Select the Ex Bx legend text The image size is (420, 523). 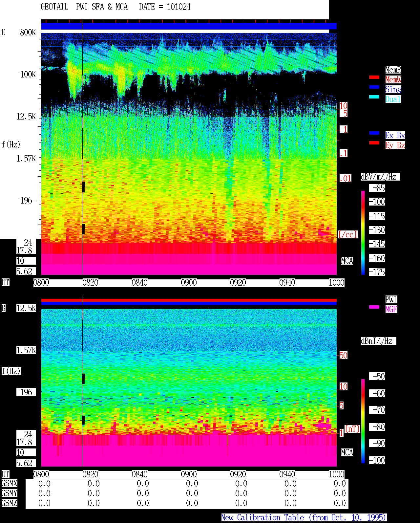[395, 135]
